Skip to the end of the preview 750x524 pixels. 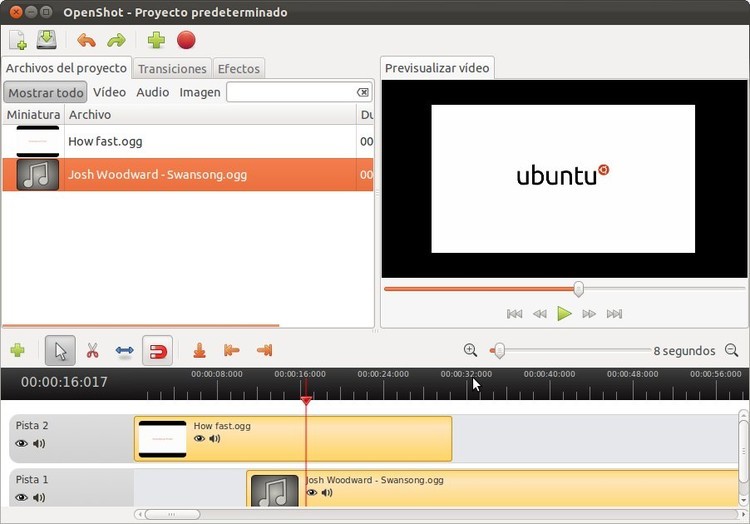coord(614,314)
